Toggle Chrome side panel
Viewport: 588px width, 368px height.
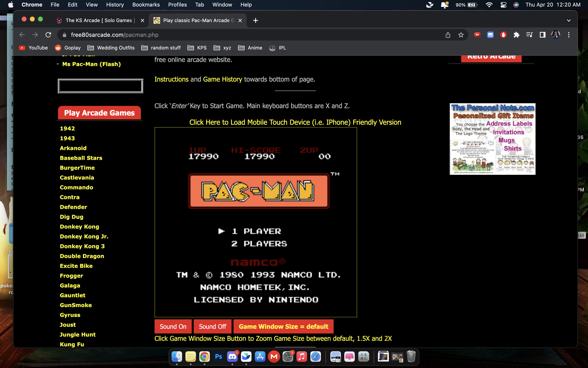542,35
